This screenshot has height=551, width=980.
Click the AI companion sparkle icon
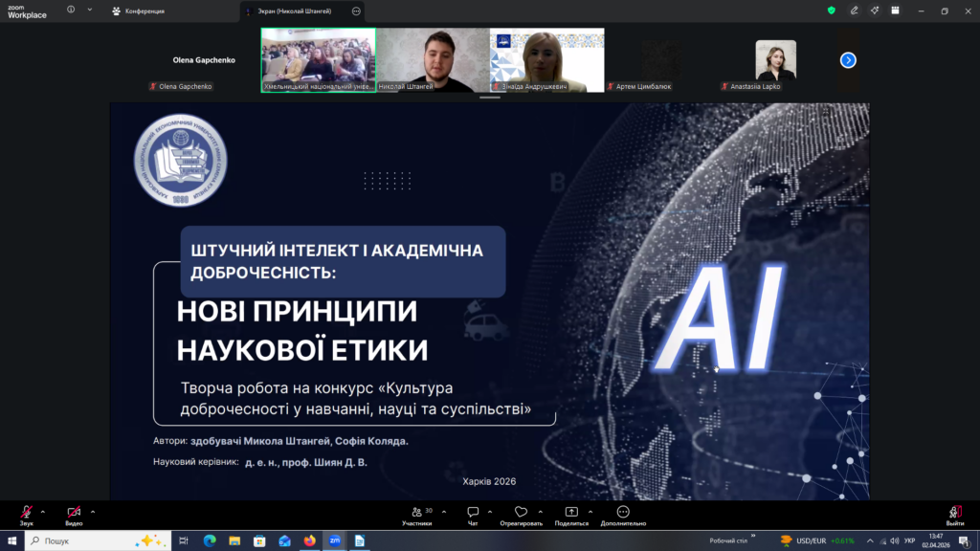(x=875, y=11)
